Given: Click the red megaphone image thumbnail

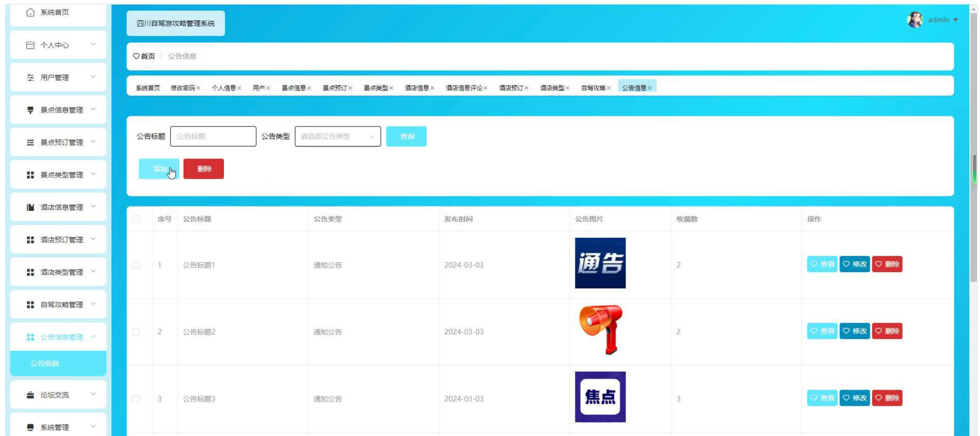Looking at the screenshot, I should (x=600, y=330).
